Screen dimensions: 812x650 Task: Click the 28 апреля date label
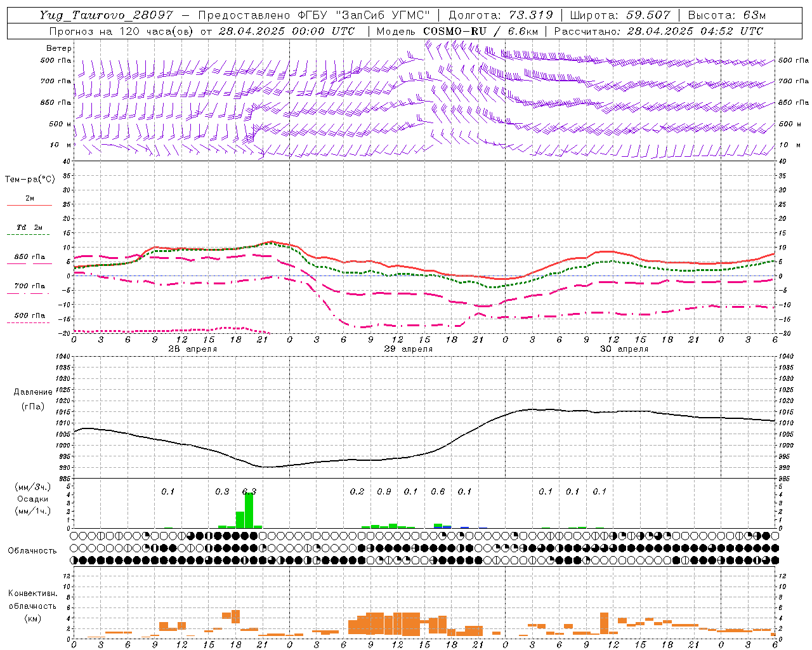(192, 349)
